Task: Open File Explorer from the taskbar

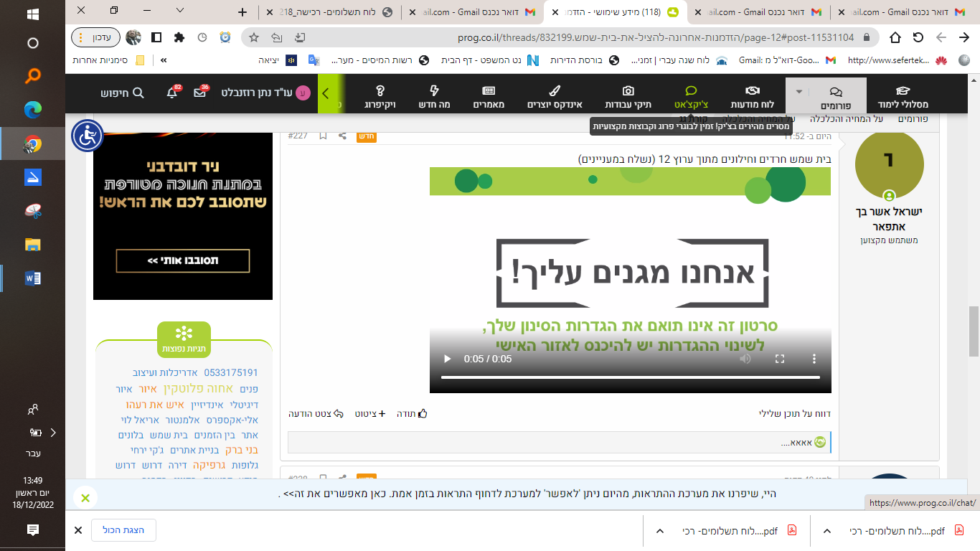Action: [32, 244]
